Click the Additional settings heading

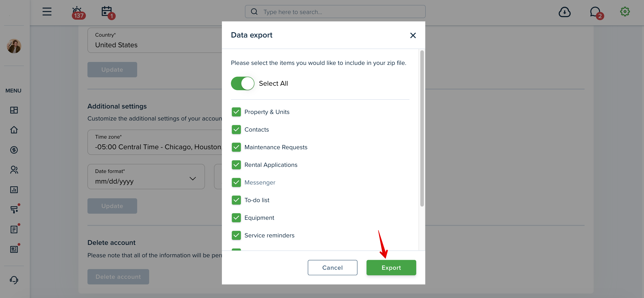click(x=117, y=106)
